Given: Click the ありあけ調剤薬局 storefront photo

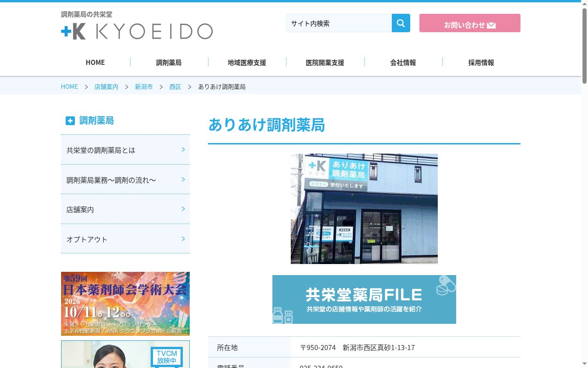Looking at the screenshot, I should click(364, 209).
